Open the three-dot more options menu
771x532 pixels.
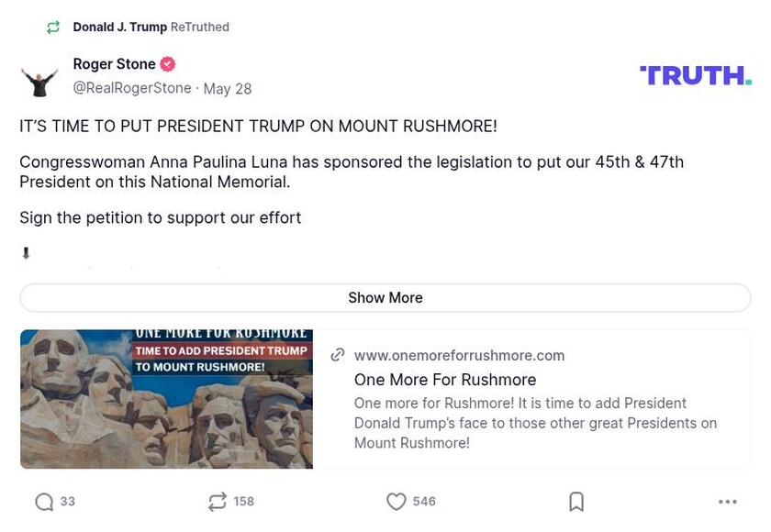(x=728, y=502)
